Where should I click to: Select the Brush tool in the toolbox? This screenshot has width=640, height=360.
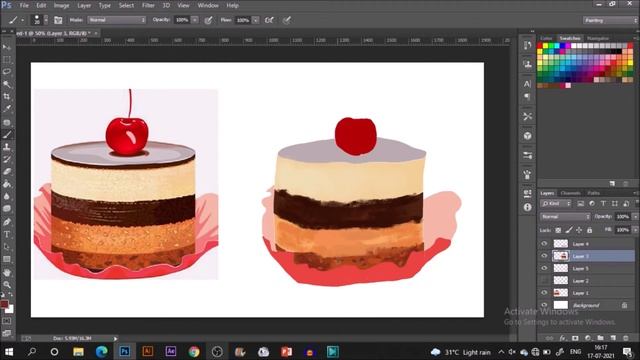click(7, 135)
